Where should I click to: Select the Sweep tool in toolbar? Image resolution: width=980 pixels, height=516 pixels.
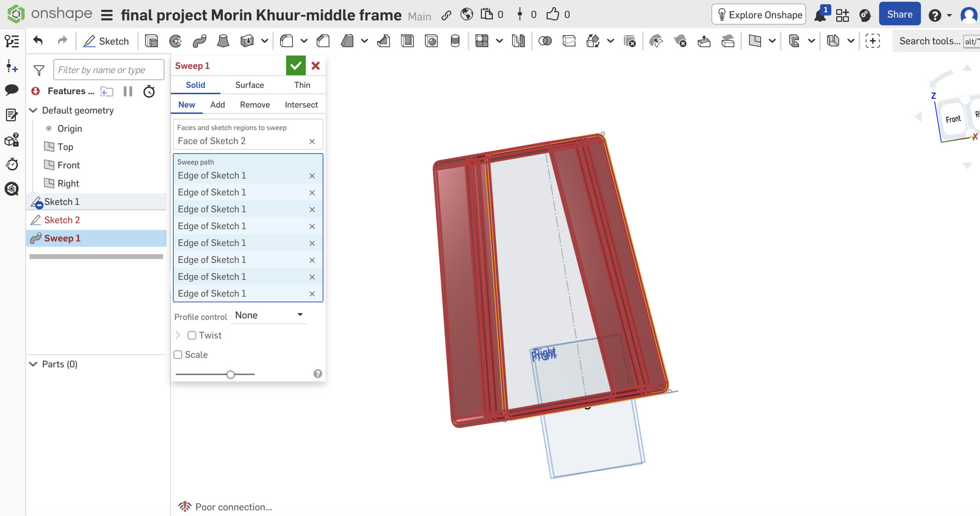[199, 41]
